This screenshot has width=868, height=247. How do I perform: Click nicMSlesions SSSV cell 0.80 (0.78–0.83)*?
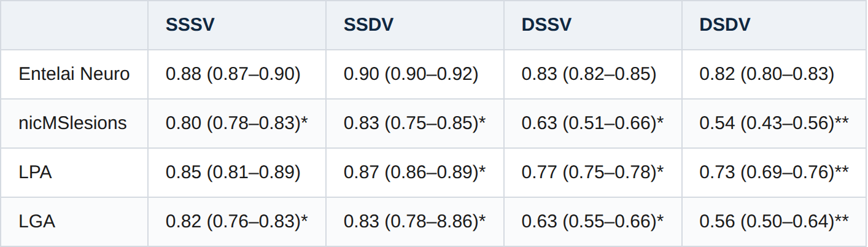(236, 123)
